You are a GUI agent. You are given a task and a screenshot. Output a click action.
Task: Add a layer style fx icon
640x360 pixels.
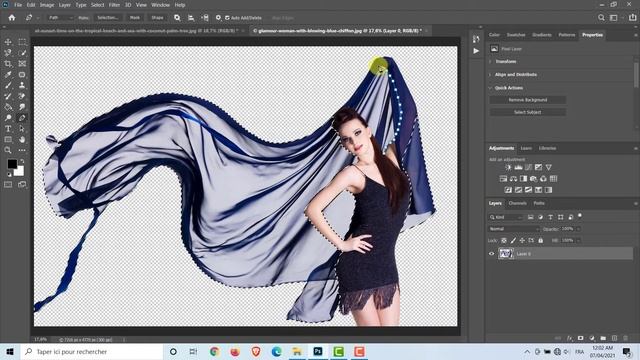569,338
